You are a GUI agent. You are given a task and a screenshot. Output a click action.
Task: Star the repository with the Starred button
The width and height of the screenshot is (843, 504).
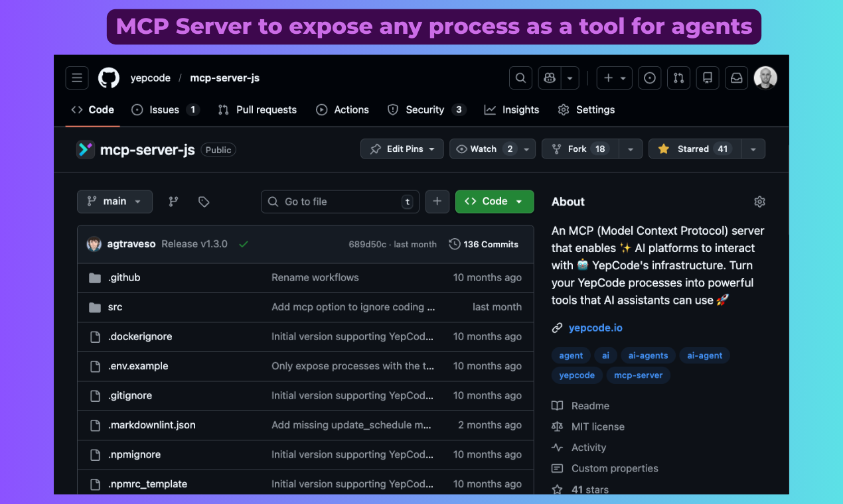[692, 149]
